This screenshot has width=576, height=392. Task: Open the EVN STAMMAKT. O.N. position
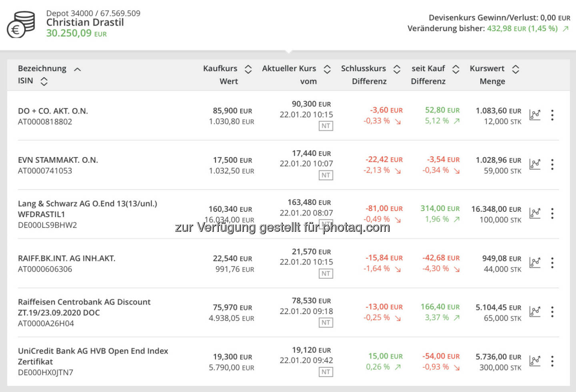(x=58, y=160)
